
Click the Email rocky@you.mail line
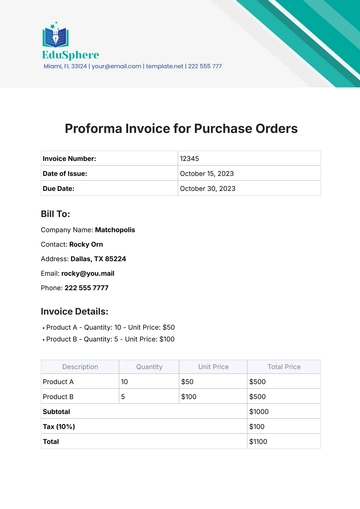77,273
